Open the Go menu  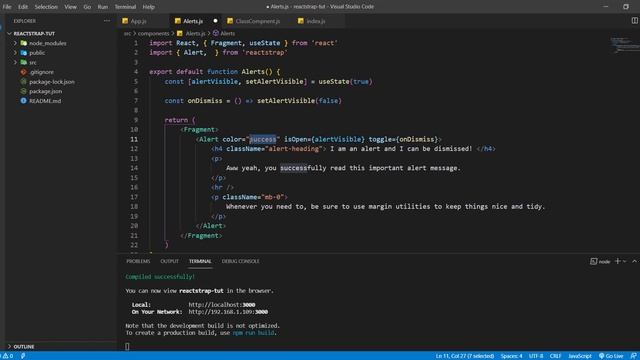pos(87,7)
